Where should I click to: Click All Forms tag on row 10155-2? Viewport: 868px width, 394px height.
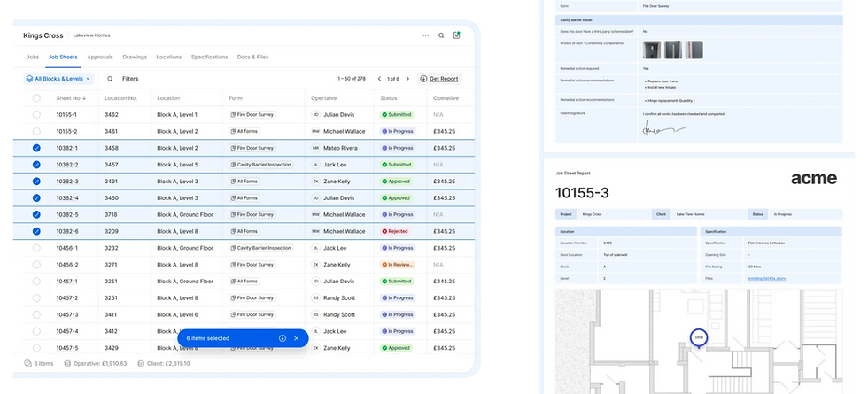pyautogui.click(x=244, y=131)
